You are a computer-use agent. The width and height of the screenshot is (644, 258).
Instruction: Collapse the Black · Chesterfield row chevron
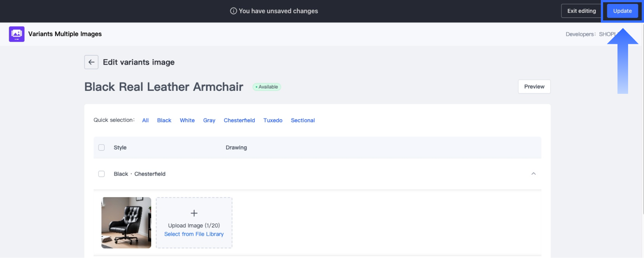coord(533,174)
